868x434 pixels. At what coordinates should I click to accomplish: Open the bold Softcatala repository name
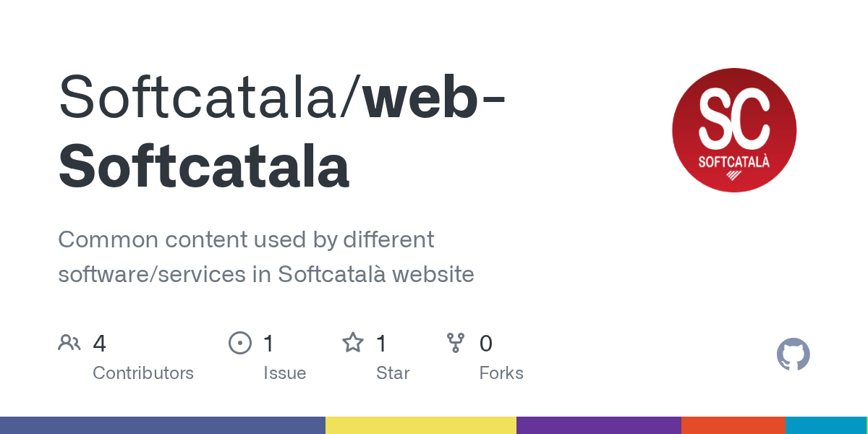pos(204,165)
